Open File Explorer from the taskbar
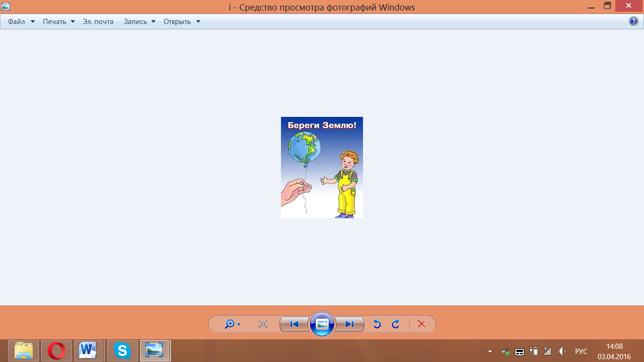Viewport: 644px width, 362px height. click(x=24, y=351)
